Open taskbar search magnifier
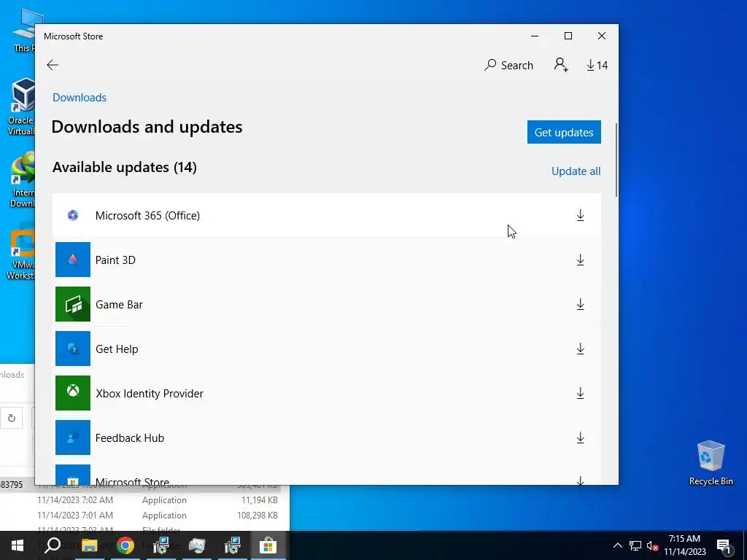Screen dimensions: 747x560 tap(53, 545)
